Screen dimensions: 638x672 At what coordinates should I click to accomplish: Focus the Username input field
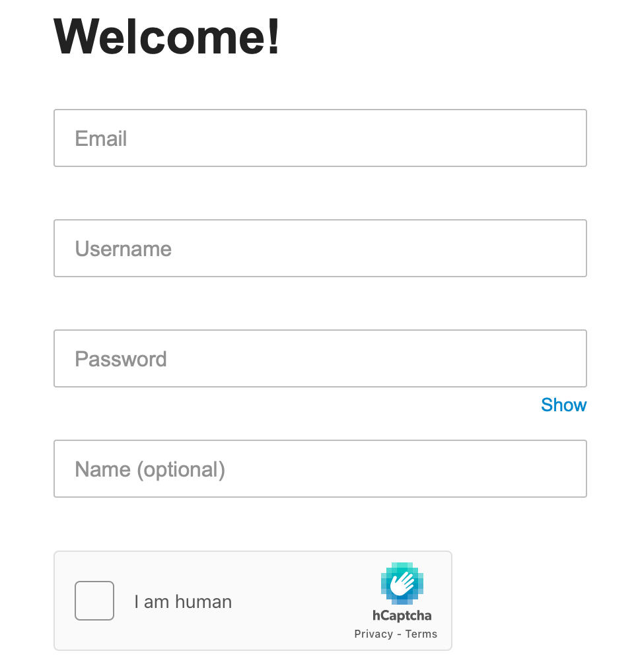pos(320,248)
